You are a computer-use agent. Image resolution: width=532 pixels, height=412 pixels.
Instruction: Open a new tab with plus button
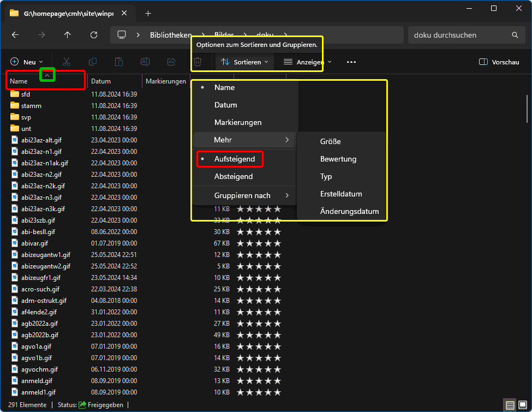[x=148, y=14]
